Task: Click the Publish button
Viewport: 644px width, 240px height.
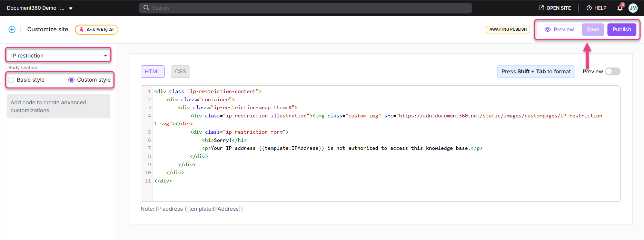Action: pyautogui.click(x=622, y=30)
